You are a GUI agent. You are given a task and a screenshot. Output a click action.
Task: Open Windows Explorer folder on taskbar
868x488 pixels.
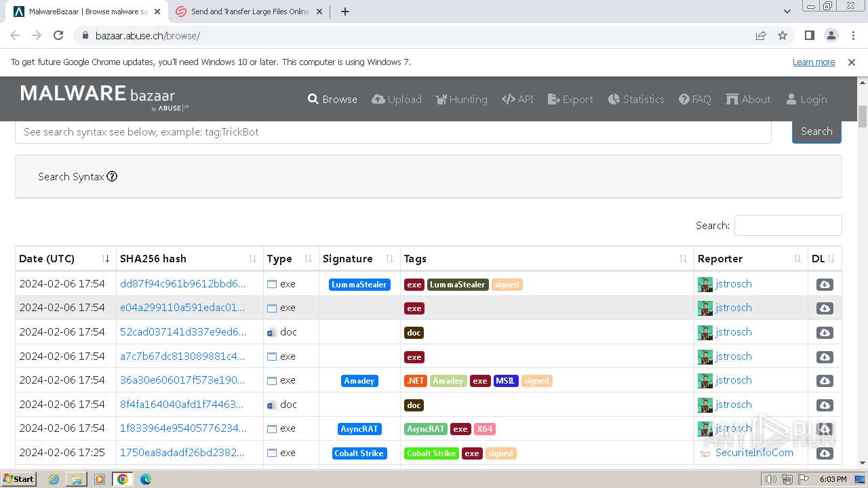point(77,479)
